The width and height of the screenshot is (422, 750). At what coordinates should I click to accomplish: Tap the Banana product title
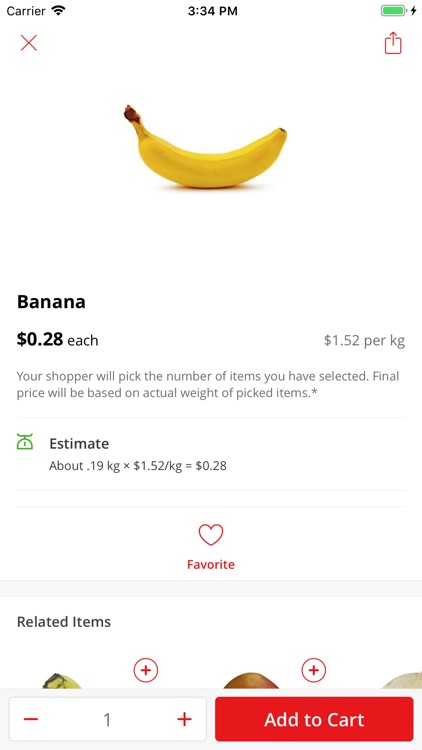coord(51,302)
